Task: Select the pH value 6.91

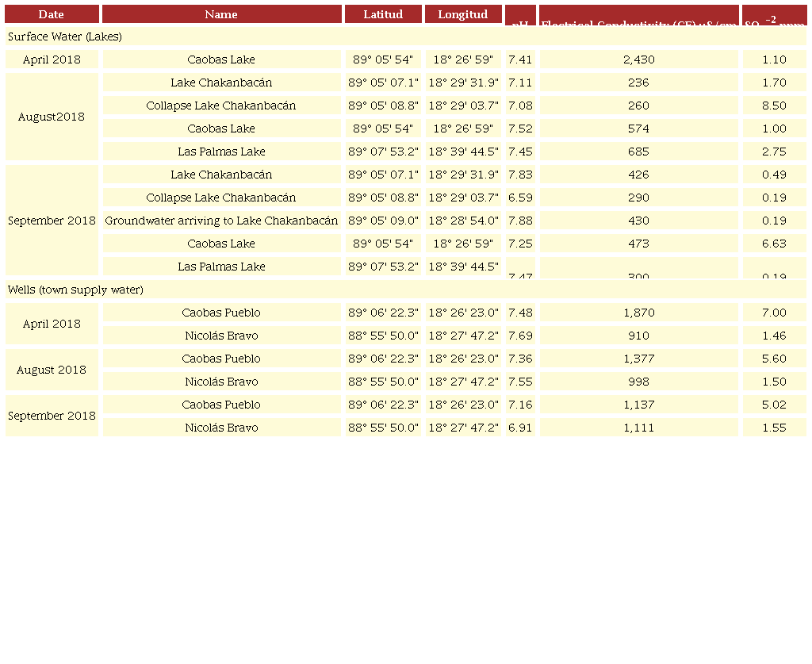Action: [x=520, y=428]
